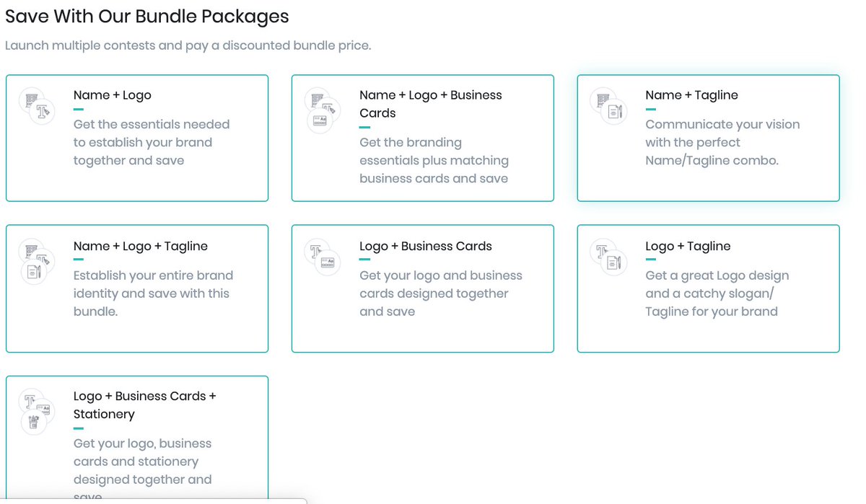Choose the "Logo + Tagline" bundle title
This screenshot has height=504, width=866.
pyautogui.click(x=687, y=246)
